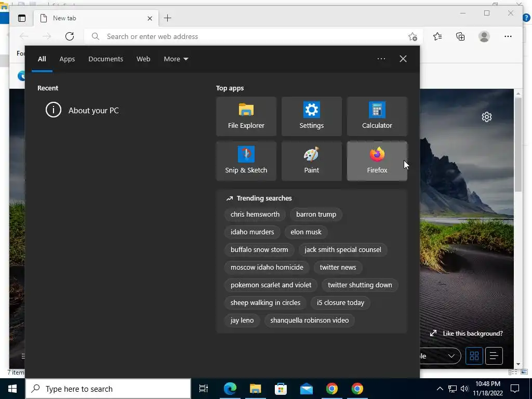Open Edge tab actions menu icon
532x399 pixels.
(22, 18)
